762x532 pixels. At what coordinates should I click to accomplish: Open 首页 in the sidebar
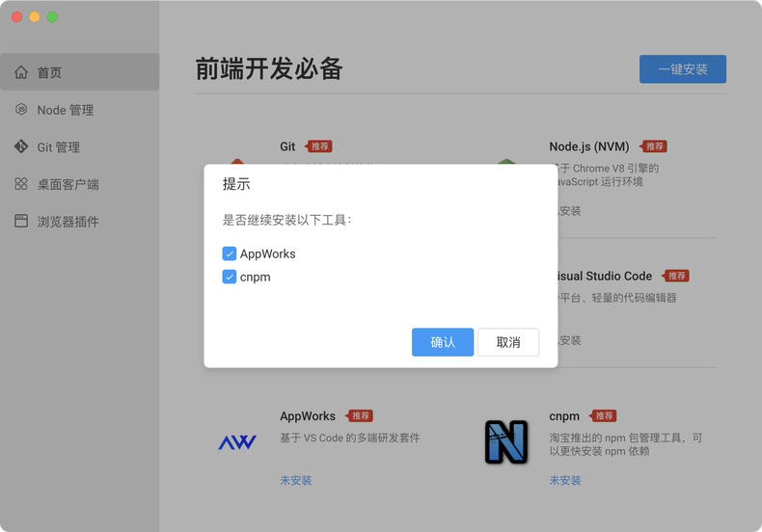click(x=80, y=72)
